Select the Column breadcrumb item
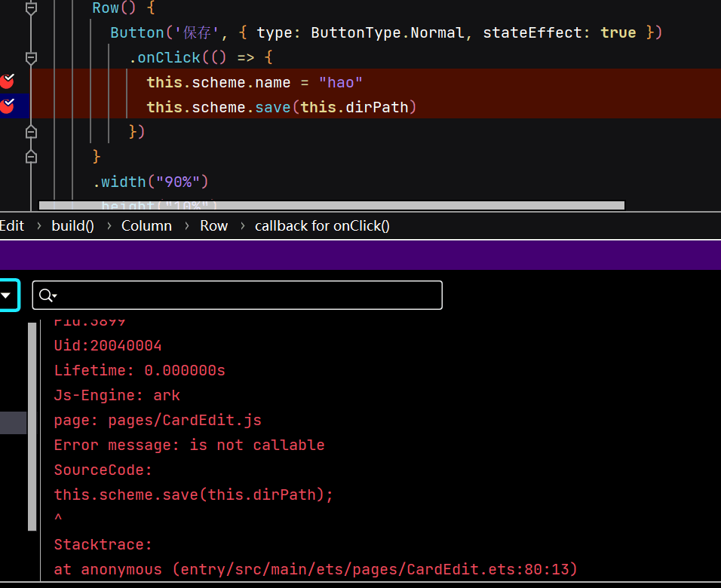The width and height of the screenshot is (721, 588). point(146,225)
